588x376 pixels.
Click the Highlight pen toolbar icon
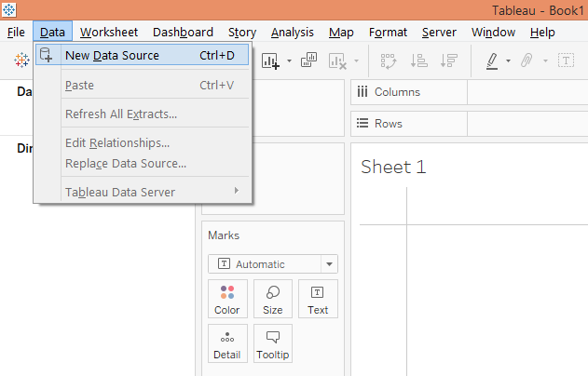point(493,60)
